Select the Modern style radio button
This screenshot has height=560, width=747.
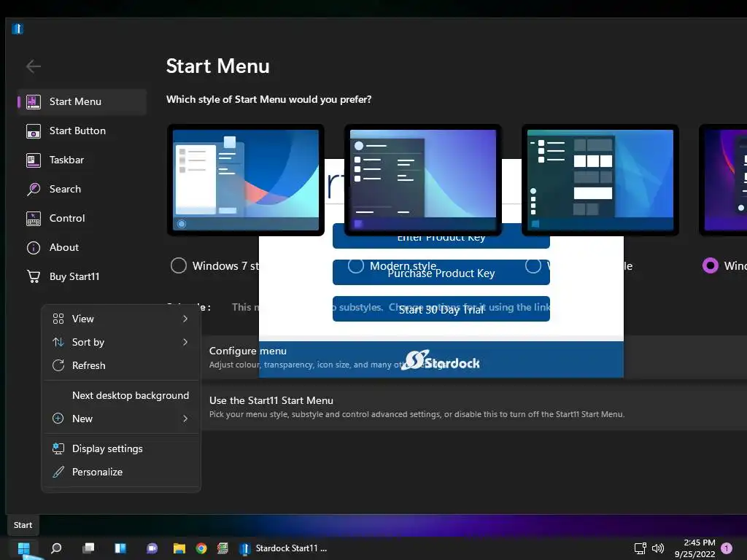[x=355, y=265]
